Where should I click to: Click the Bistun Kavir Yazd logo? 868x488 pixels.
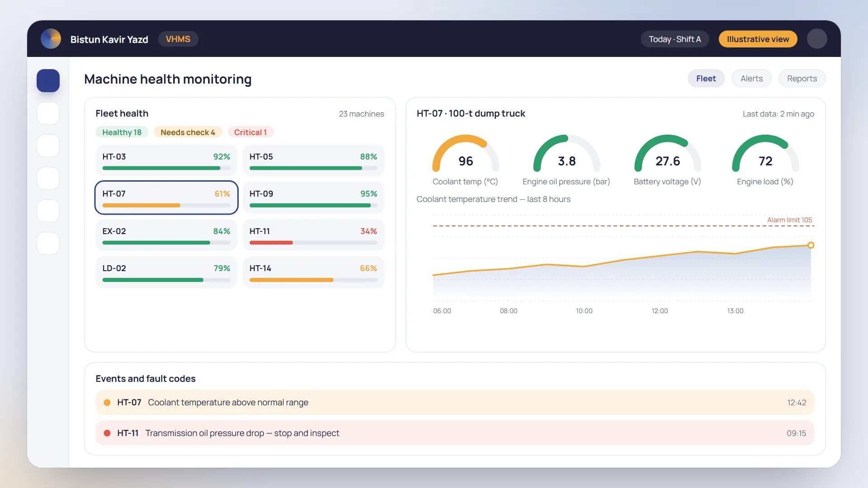tap(51, 39)
